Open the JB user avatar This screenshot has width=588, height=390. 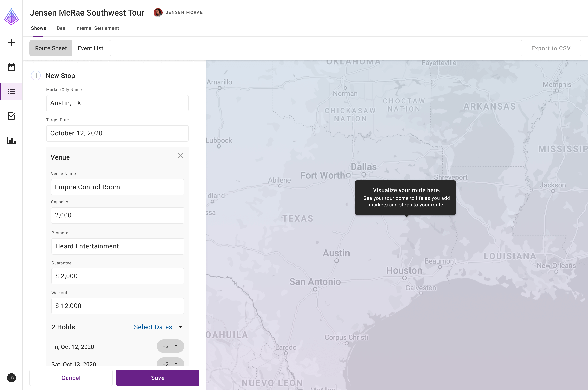pos(11,378)
